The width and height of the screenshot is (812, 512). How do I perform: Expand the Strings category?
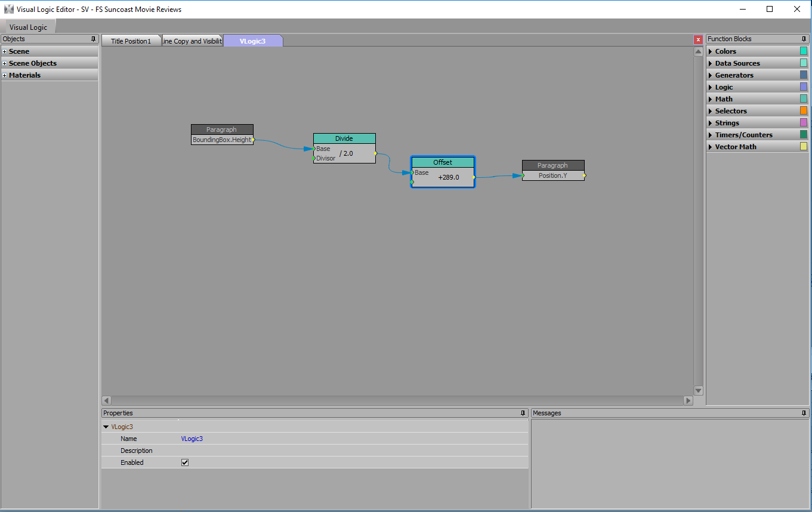[711, 123]
